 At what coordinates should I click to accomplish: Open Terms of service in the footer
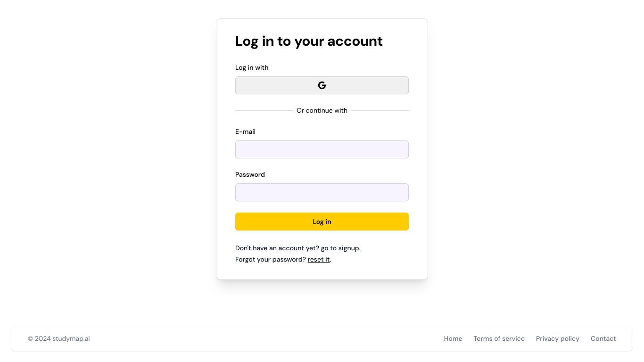coord(499,338)
